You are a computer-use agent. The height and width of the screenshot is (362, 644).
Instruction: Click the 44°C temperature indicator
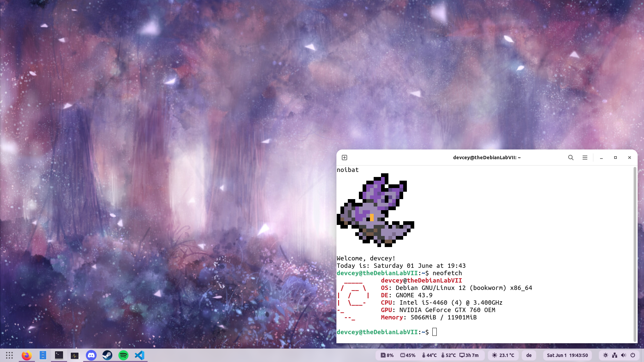(x=429, y=355)
